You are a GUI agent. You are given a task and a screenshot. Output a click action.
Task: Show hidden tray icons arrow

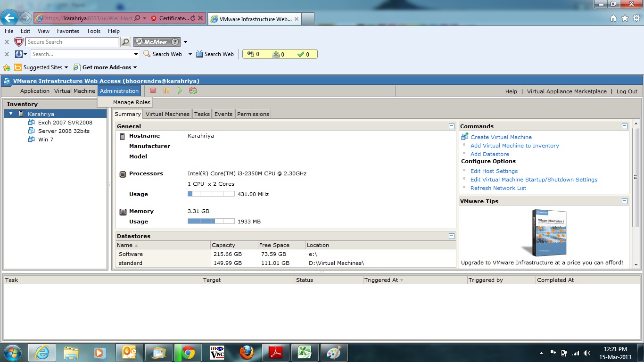(541, 353)
